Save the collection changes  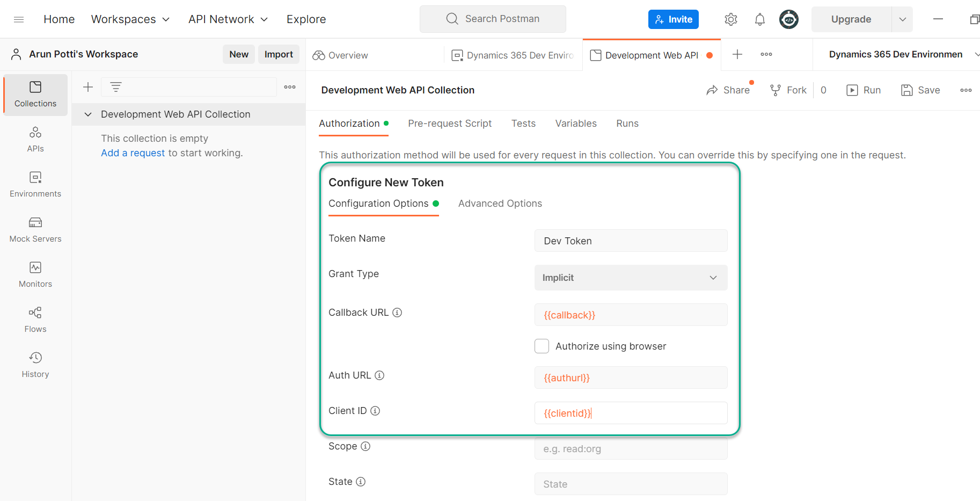coord(920,90)
